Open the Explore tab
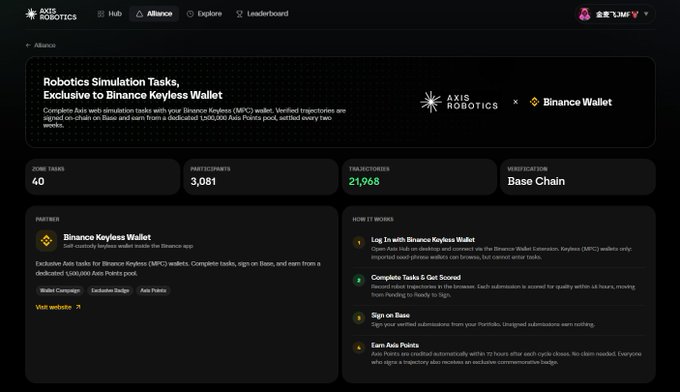Image resolution: width=680 pixels, height=392 pixels. pos(204,14)
